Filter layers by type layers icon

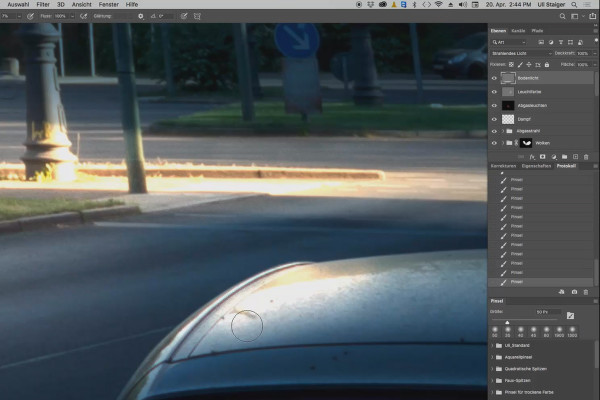[x=561, y=42]
